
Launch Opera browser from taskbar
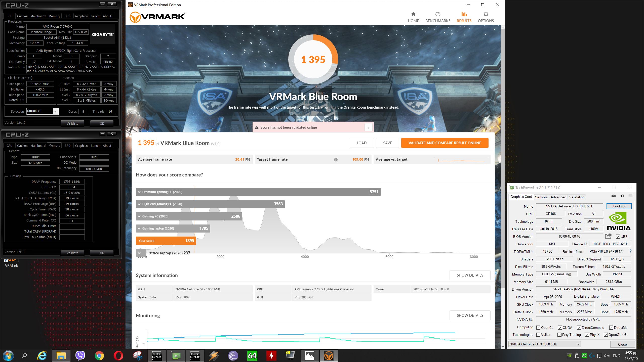(118, 355)
